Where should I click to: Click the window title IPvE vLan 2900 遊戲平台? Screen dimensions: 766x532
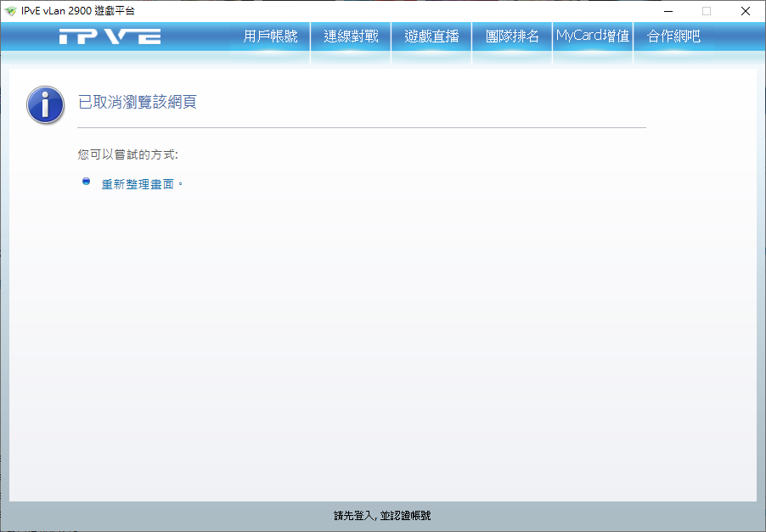click(78, 11)
